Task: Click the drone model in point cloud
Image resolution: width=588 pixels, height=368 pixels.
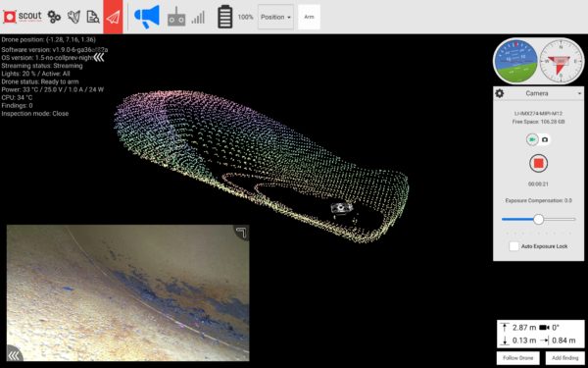Action: [342, 207]
